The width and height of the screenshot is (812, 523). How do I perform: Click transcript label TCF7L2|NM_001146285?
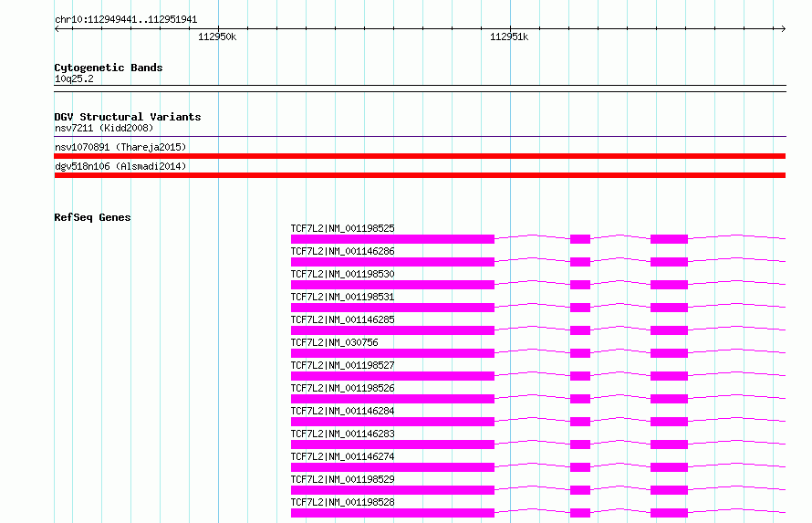coord(342,319)
